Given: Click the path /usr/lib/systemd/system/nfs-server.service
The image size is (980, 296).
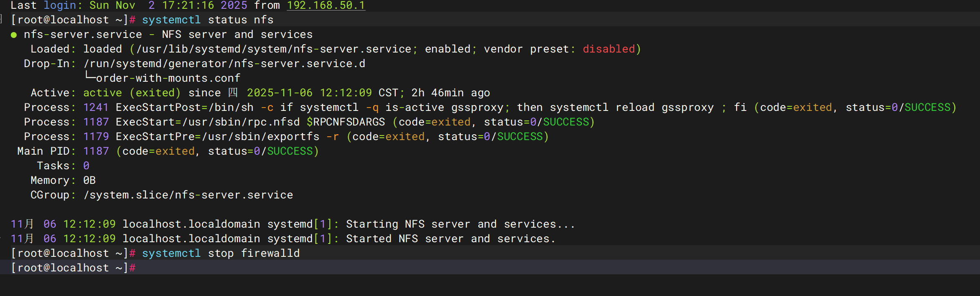Looking at the screenshot, I should click(x=274, y=49).
